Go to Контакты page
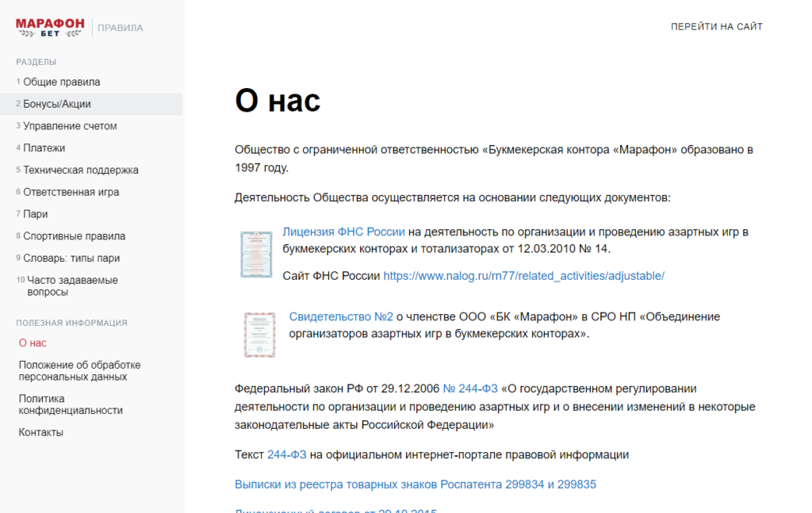This screenshot has height=513, width=812. pyautogui.click(x=41, y=432)
